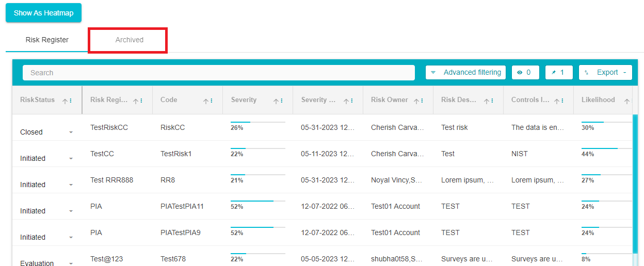
Task: Click the NIST controls cell
Action: click(519, 154)
